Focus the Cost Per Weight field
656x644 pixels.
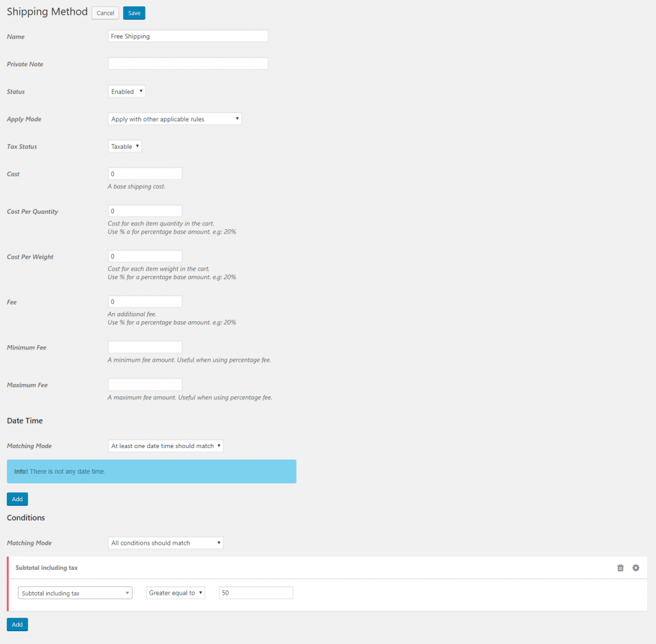(x=145, y=256)
